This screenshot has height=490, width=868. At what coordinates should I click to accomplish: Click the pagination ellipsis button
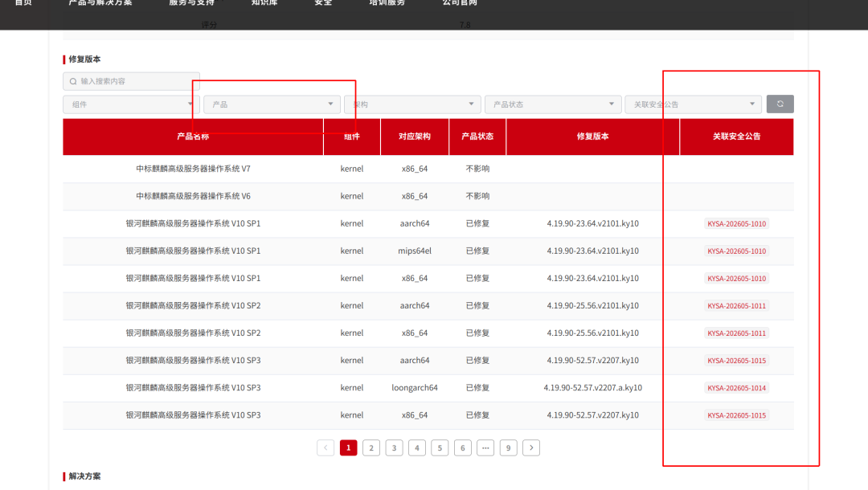(485, 447)
